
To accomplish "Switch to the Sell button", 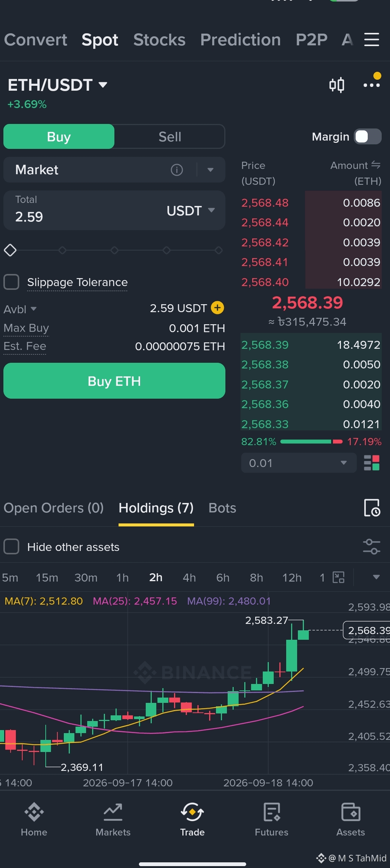I will [170, 137].
